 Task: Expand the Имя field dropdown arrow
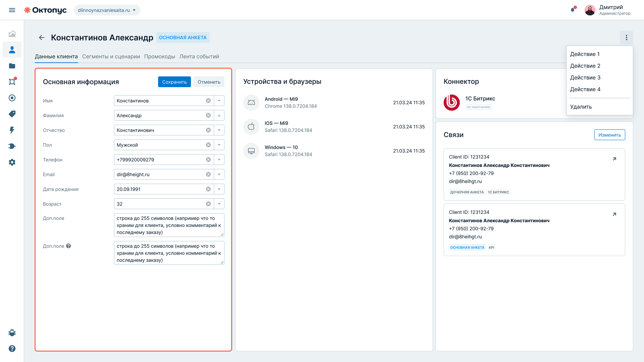coord(219,101)
